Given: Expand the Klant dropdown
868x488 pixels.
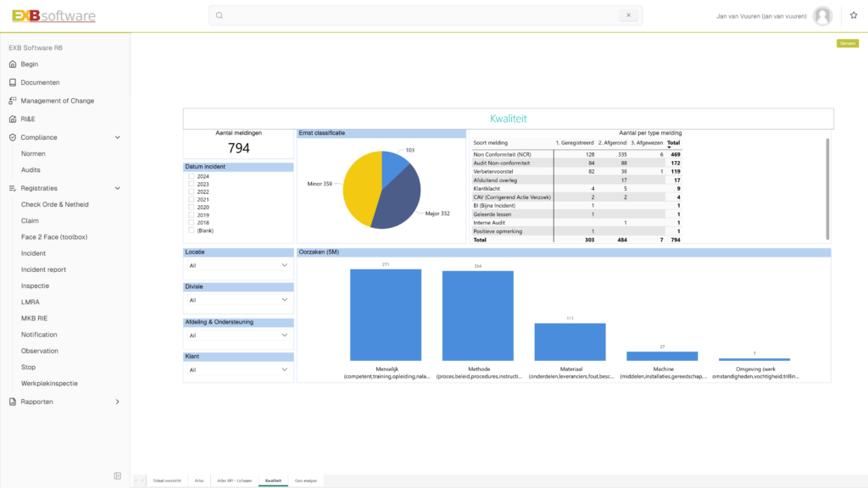Looking at the screenshot, I should click(238, 370).
